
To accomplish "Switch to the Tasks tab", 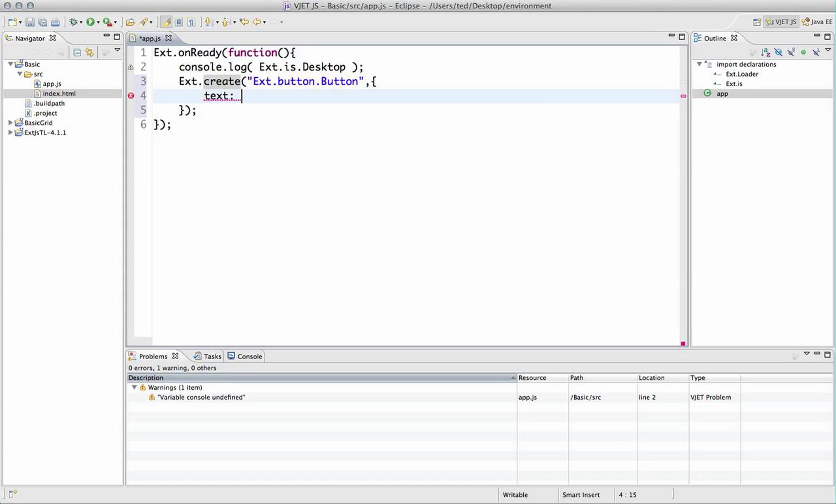I will pyautogui.click(x=208, y=356).
